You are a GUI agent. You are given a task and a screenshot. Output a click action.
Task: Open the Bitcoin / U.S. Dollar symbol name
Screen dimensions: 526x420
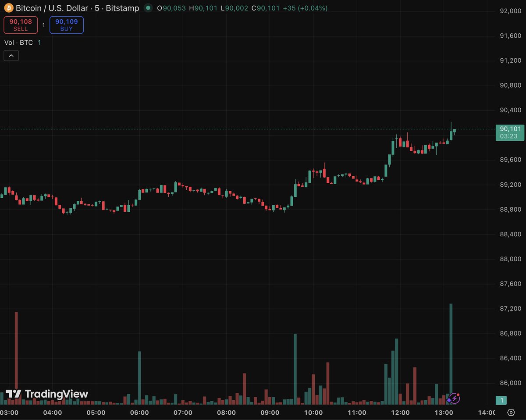tap(53, 7)
